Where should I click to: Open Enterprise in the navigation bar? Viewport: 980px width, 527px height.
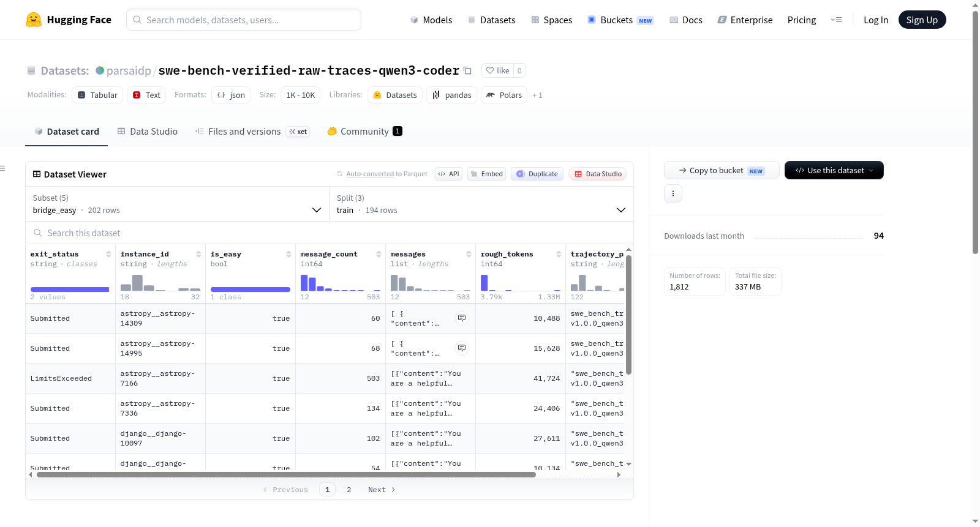point(745,20)
